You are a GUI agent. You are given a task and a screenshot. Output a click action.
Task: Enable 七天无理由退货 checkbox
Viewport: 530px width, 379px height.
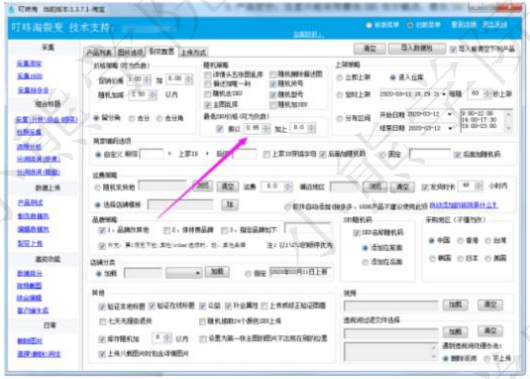coord(102,322)
